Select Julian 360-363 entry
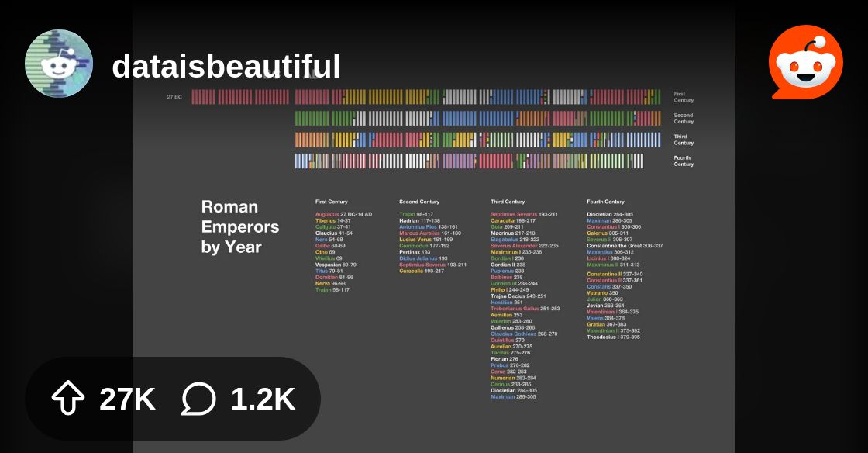The width and height of the screenshot is (868, 453). (x=604, y=299)
